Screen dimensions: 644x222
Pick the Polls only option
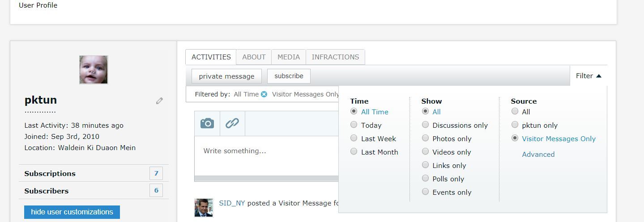point(425,179)
